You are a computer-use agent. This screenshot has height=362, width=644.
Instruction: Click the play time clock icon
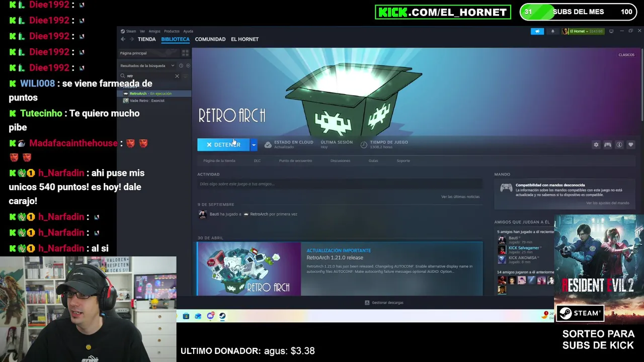[x=364, y=145]
